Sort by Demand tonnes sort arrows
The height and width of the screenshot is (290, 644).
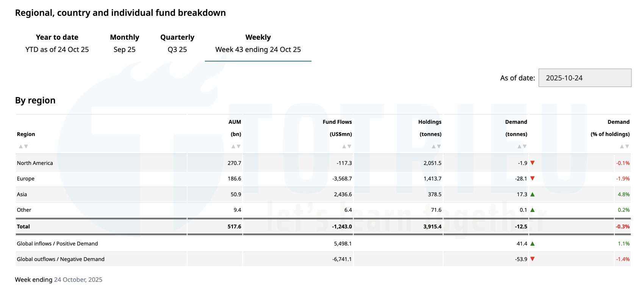(x=522, y=147)
